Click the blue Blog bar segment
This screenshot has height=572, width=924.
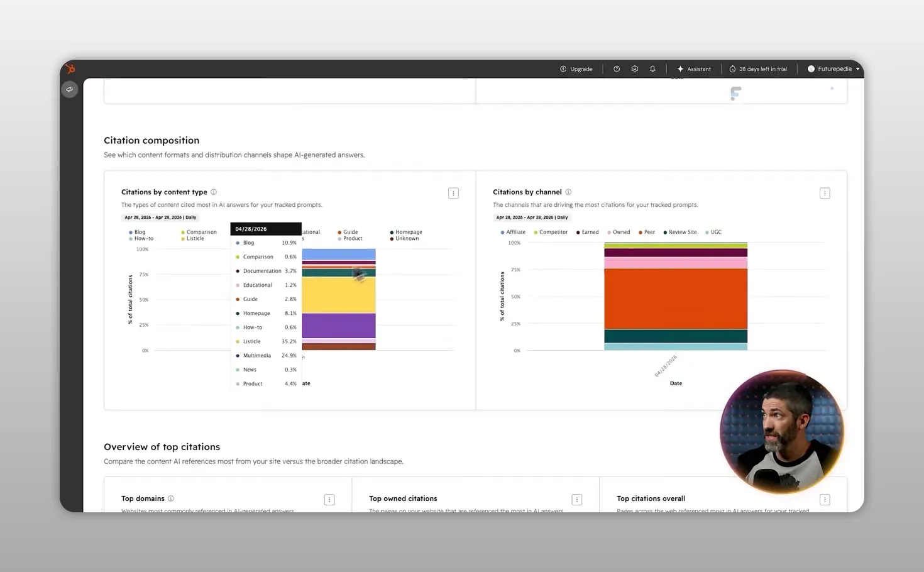pyautogui.click(x=339, y=255)
